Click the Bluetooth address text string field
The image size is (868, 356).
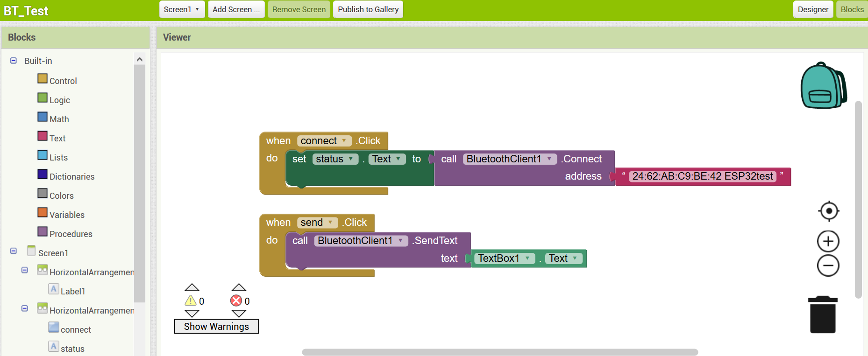tap(702, 176)
